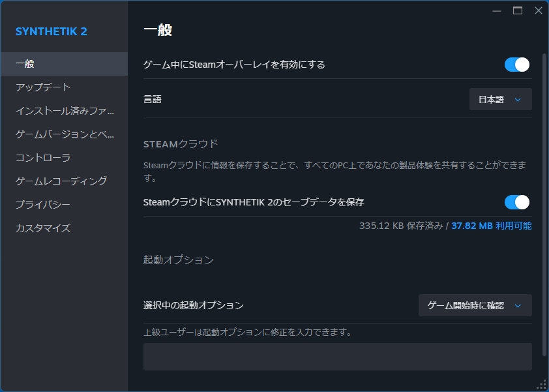Image resolution: width=549 pixels, height=392 pixels.
Task: Click the chevron arrow in language selector
Action: pyautogui.click(x=518, y=100)
